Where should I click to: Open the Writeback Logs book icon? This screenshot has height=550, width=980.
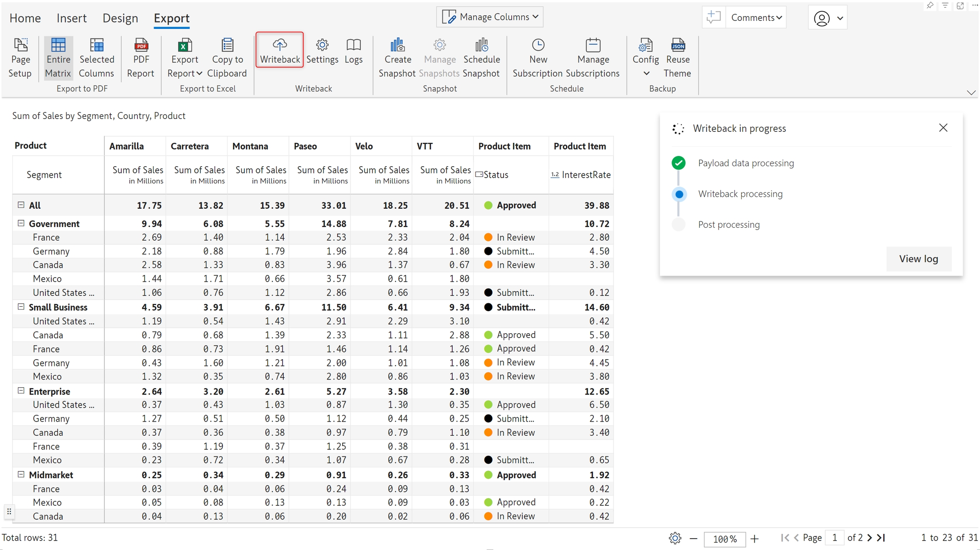pyautogui.click(x=353, y=45)
